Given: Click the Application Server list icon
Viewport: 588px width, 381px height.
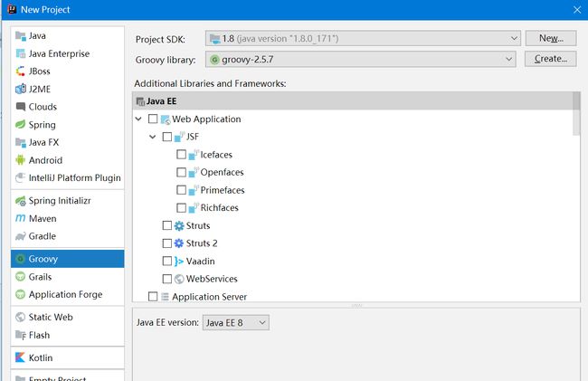Looking at the screenshot, I should [165, 297].
